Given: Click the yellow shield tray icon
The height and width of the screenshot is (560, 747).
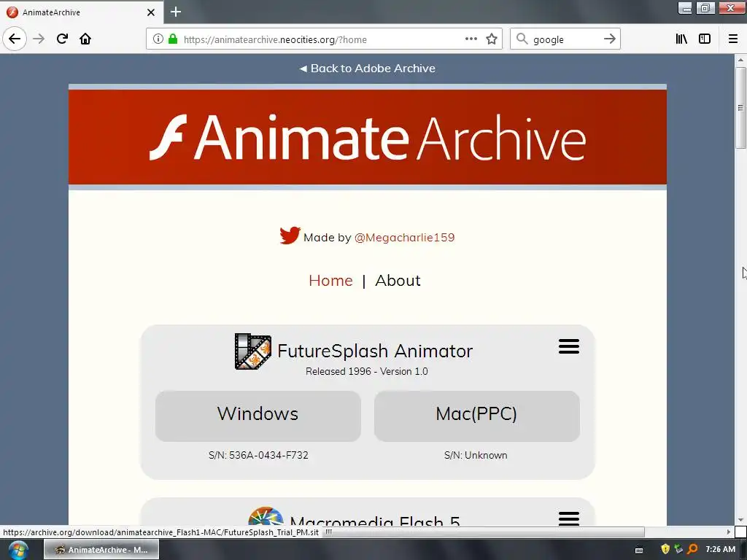Looking at the screenshot, I should click(665, 549).
